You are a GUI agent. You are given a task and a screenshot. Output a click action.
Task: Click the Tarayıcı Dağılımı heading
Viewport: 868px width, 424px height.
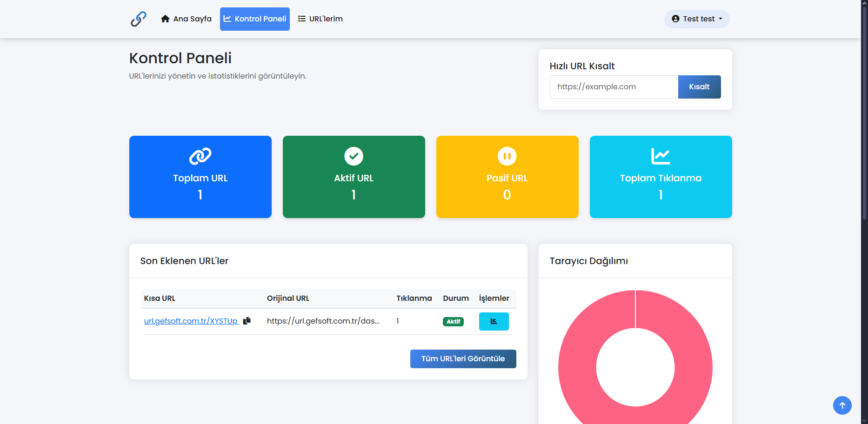[589, 261]
